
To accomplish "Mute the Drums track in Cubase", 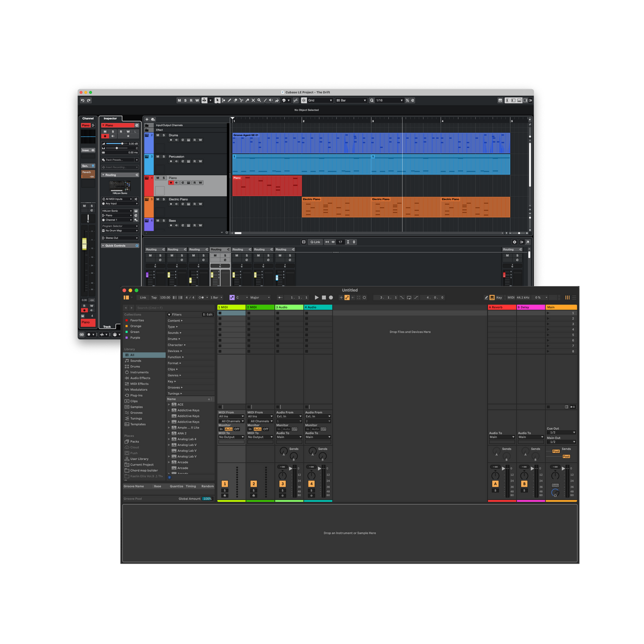I will (157, 135).
